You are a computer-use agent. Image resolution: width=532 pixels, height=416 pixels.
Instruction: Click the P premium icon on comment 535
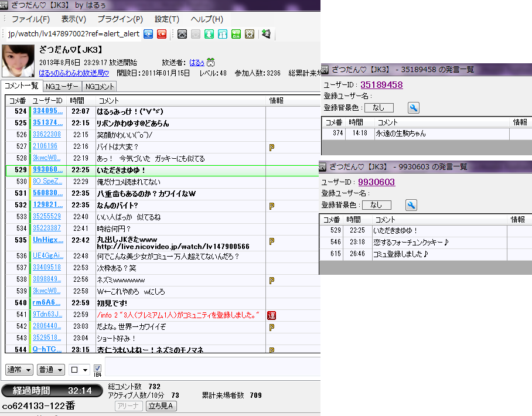pos(272,241)
